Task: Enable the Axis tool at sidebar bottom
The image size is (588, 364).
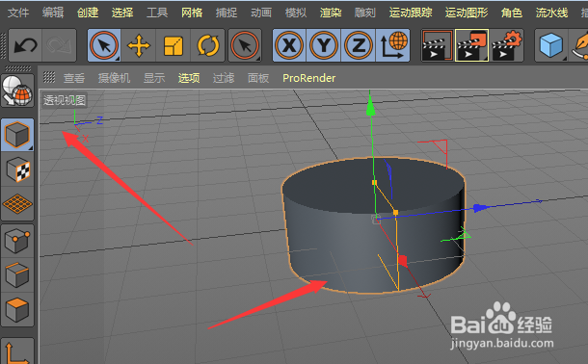Action: point(17,351)
